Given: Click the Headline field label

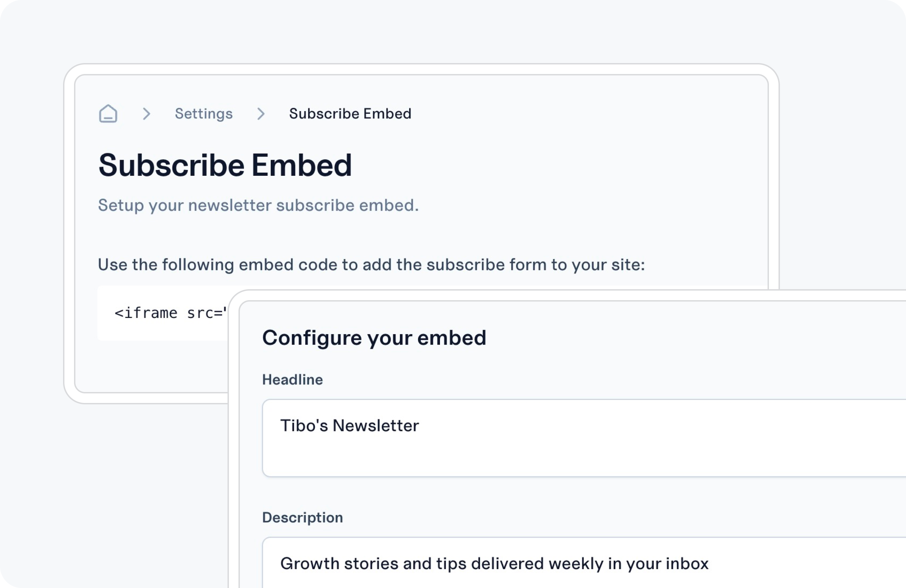Looking at the screenshot, I should click(292, 379).
